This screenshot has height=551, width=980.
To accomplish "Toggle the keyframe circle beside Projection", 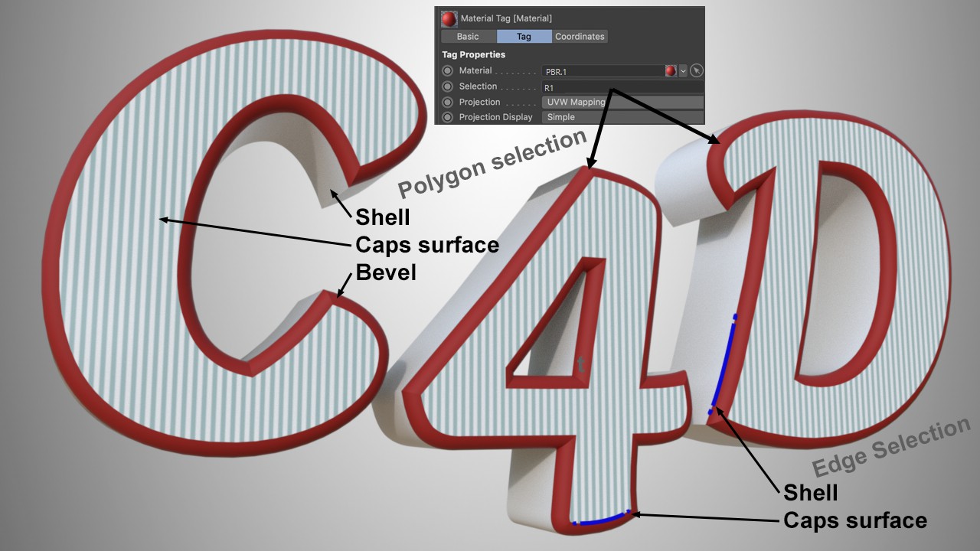I will (448, 102).
